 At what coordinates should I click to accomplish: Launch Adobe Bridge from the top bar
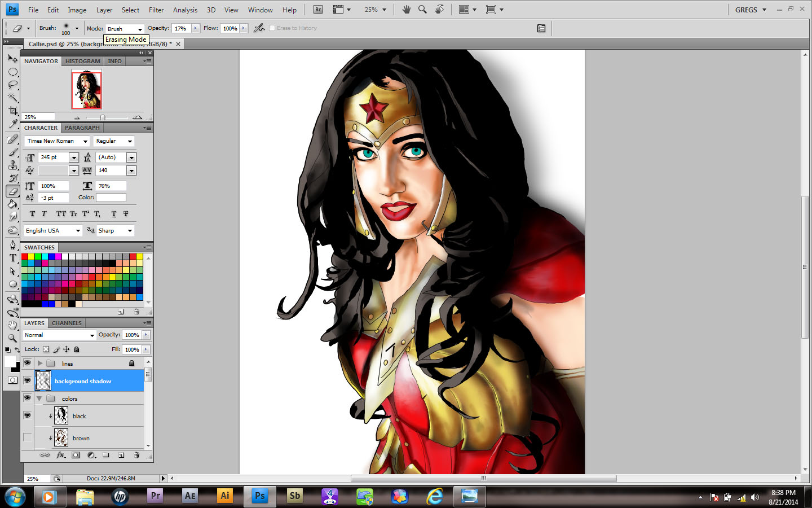(318, 10)
